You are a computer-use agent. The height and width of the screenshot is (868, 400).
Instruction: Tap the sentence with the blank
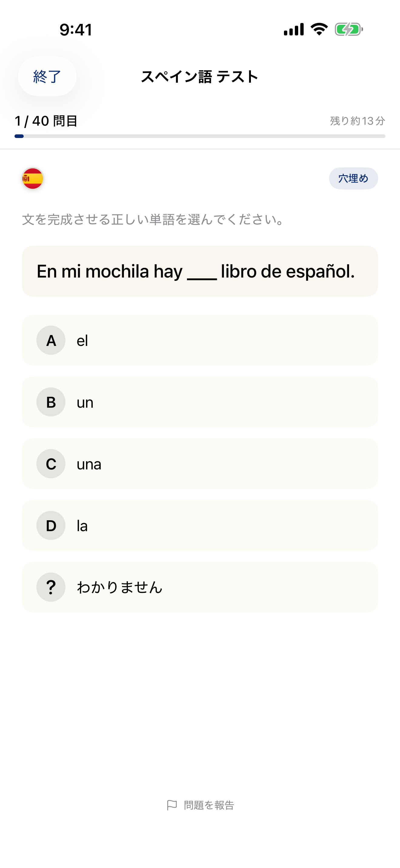click(200, 271)
